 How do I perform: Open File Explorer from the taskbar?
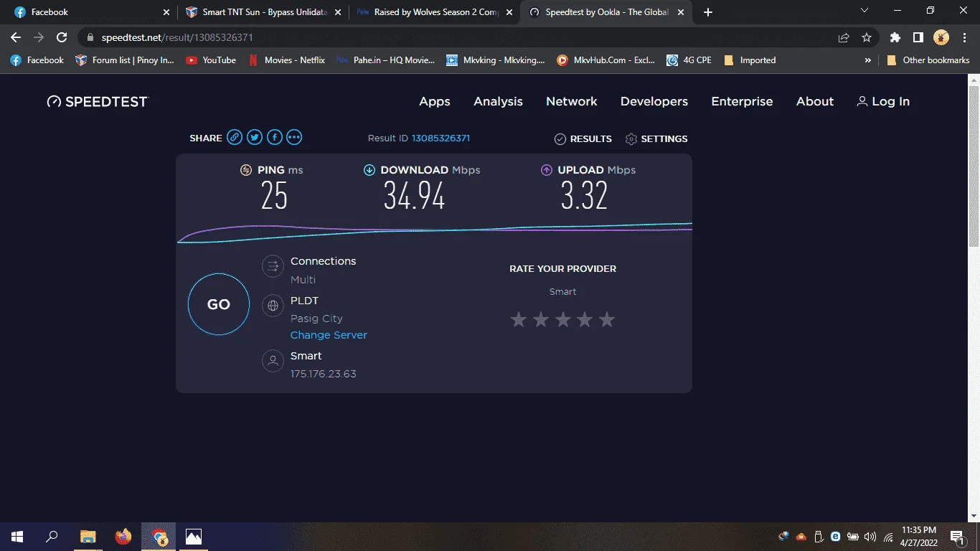pyautogui.click(x=88, y=537)
